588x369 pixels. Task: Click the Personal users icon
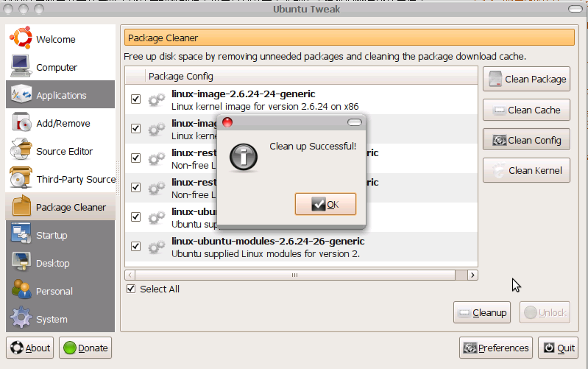click(21, 289)
